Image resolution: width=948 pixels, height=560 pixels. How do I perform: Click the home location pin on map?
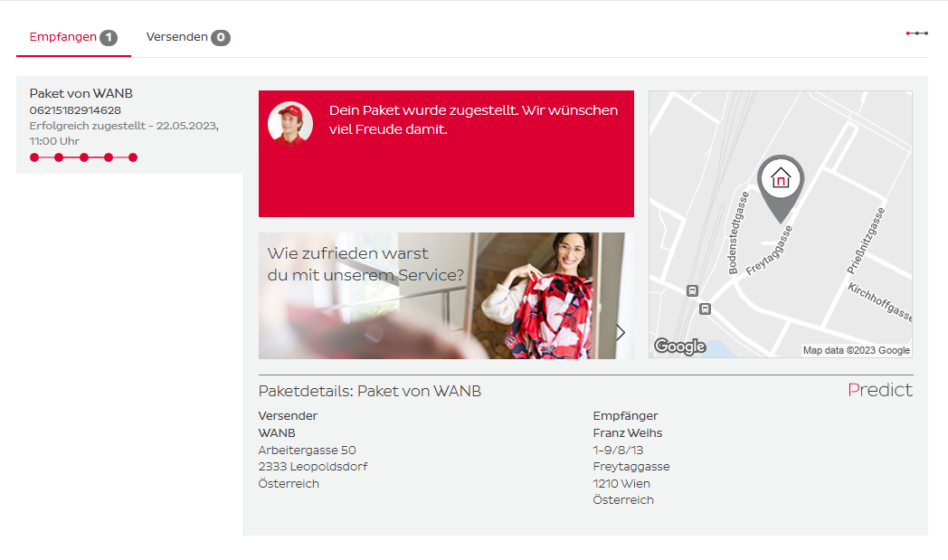click(780, 181)
